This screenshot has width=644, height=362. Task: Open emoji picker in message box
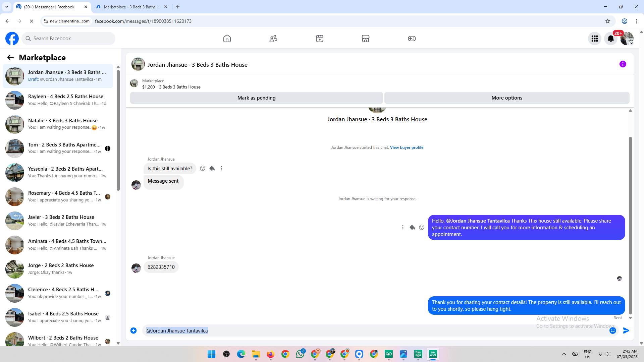[613, 330]
